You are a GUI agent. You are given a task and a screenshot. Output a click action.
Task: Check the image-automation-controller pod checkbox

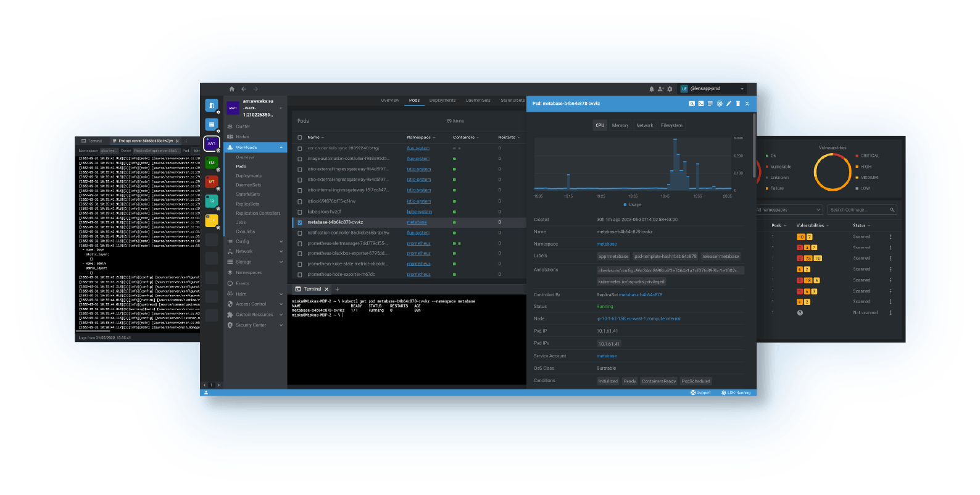[x=300, y=159]
